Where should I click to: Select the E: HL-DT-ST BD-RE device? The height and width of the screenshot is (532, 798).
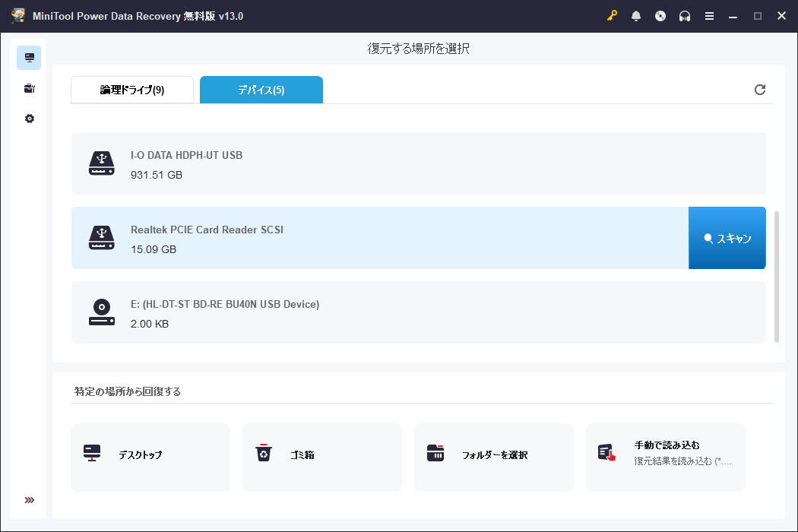418,312
